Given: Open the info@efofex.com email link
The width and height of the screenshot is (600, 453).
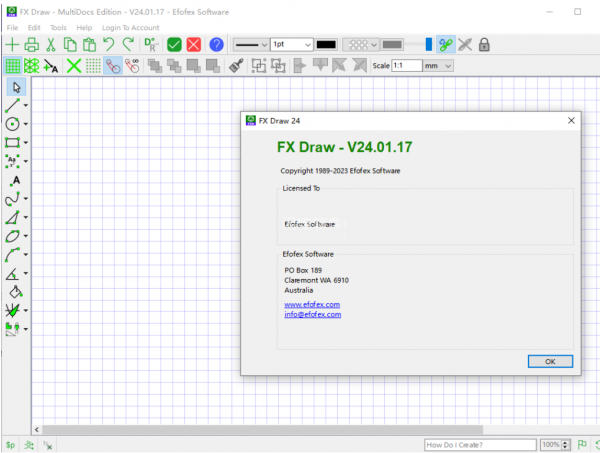Looking at the screenshot, I should point(313,314).
